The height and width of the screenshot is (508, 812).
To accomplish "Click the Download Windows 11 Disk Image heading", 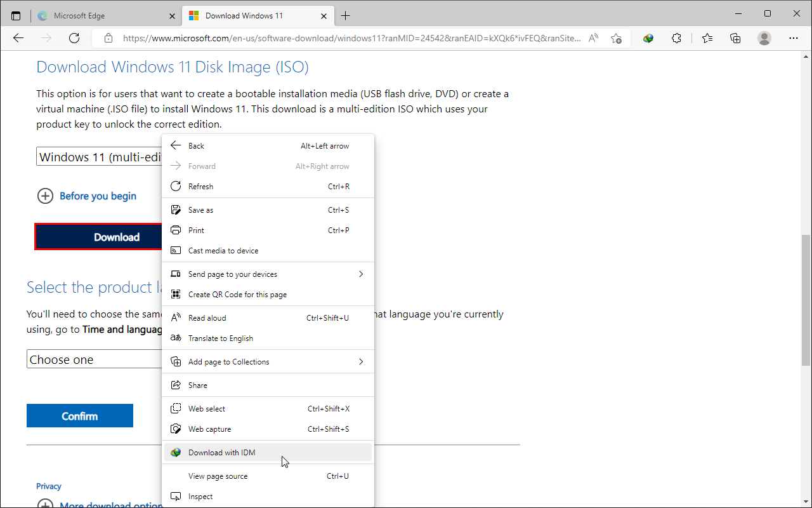I will pyautogui.click(x=173, y=67).
